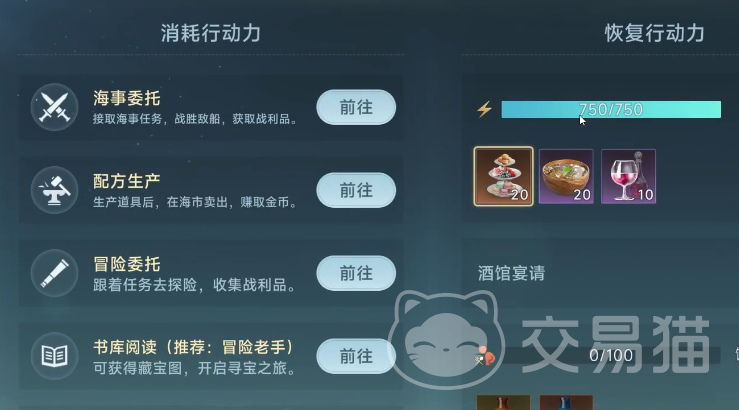This screenshot has height=410, width=739.
Task: Select the dessert tower food item
Action: tap(503, 176)
